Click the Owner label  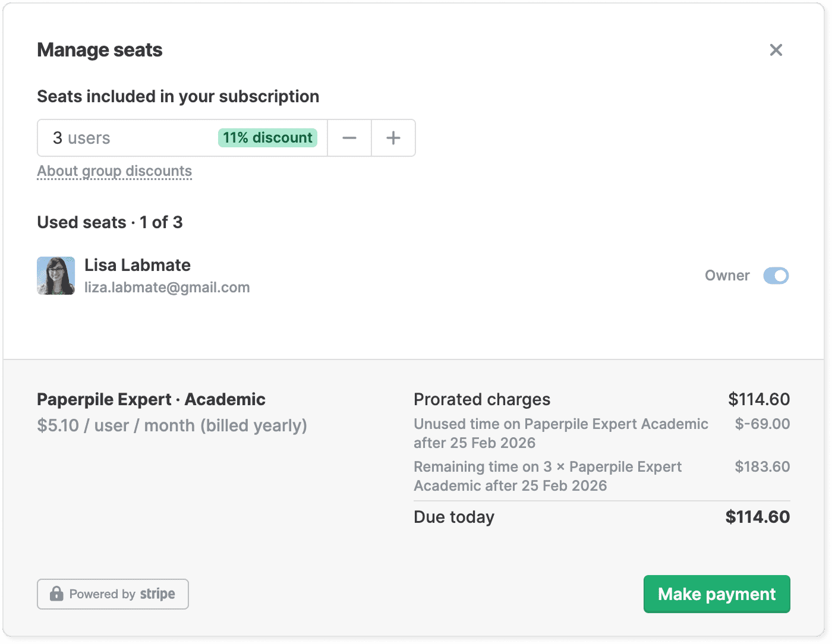[727, 276]
